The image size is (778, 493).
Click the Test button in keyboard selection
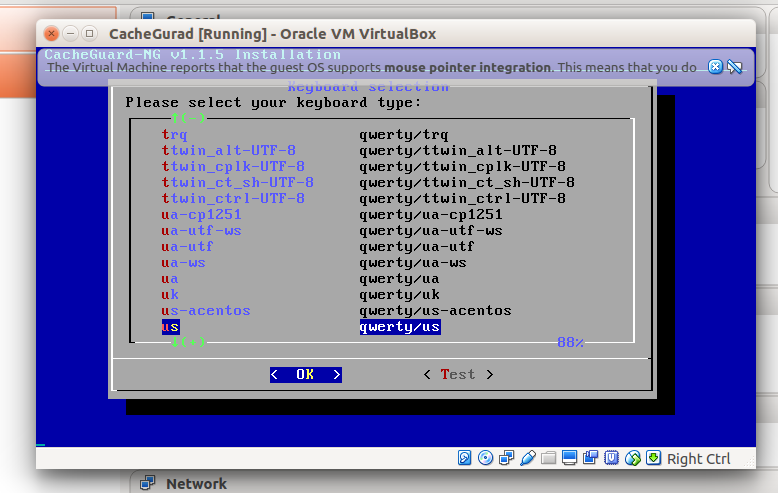coord(458,374)
